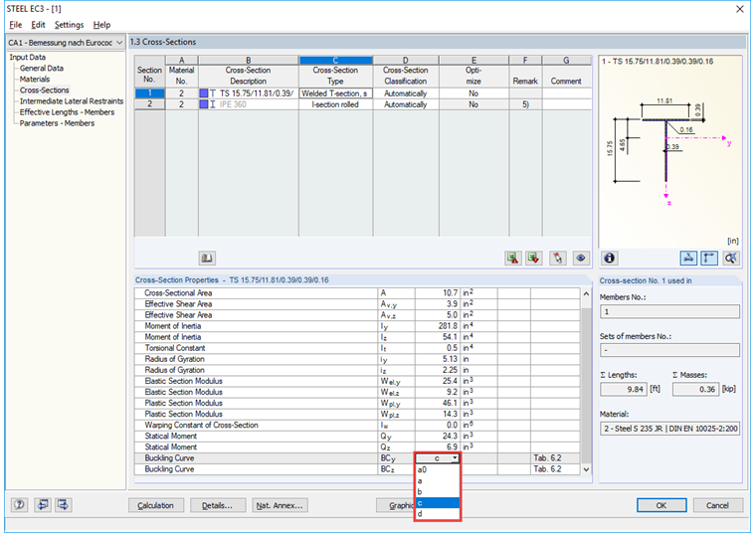This screenshot has width=756, height=533.
Task: Click the help question mark icon
Action: tap(19, 505)
